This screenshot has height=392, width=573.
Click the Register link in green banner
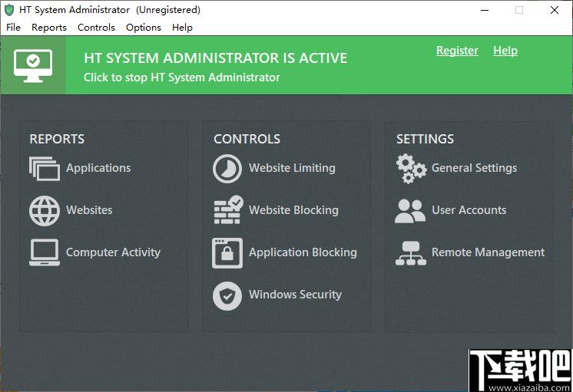click(x=457, y=51)
